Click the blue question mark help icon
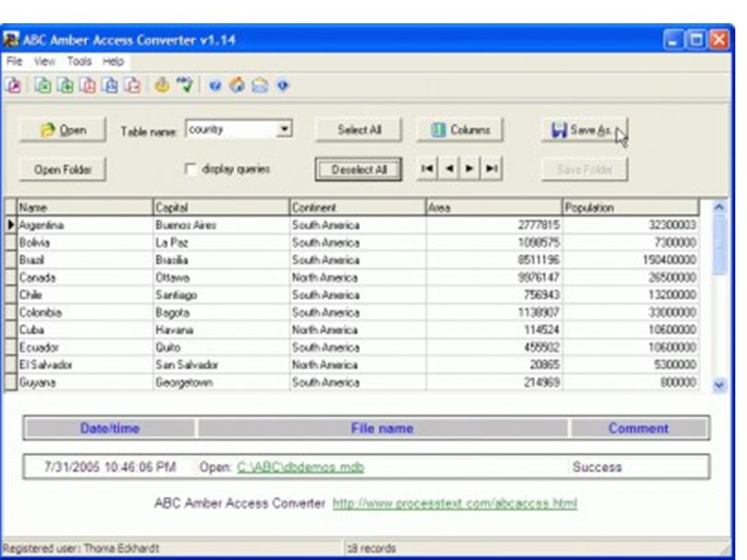Image resolution: width=747 pixels, height=560 pixels. [215, 86]
